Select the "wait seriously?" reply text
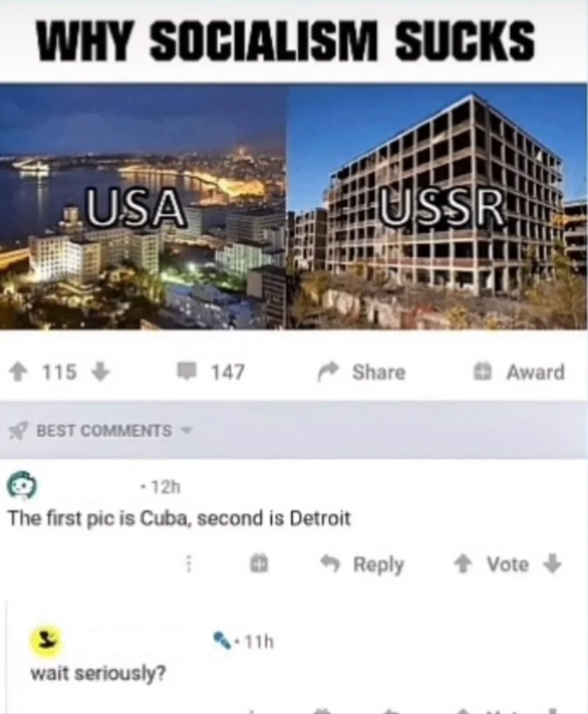The image size is (588, 714). 98,674
